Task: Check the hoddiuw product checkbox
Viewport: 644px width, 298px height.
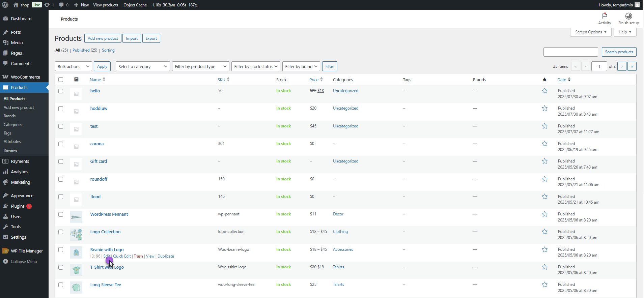Action: [61, 109]
